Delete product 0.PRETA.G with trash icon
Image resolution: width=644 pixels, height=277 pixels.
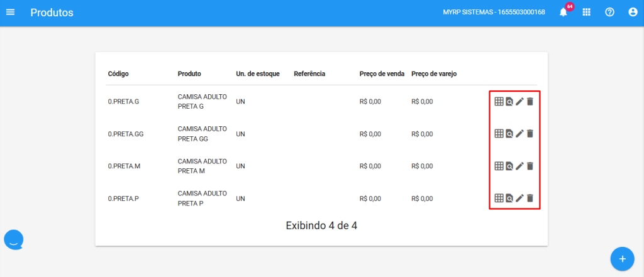[530, 101]
